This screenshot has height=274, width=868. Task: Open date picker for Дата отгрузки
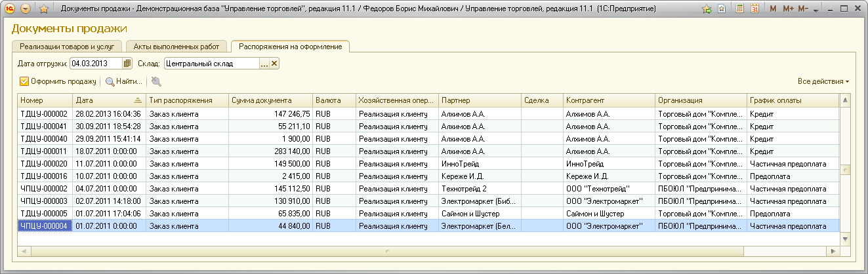coord(127,64)
